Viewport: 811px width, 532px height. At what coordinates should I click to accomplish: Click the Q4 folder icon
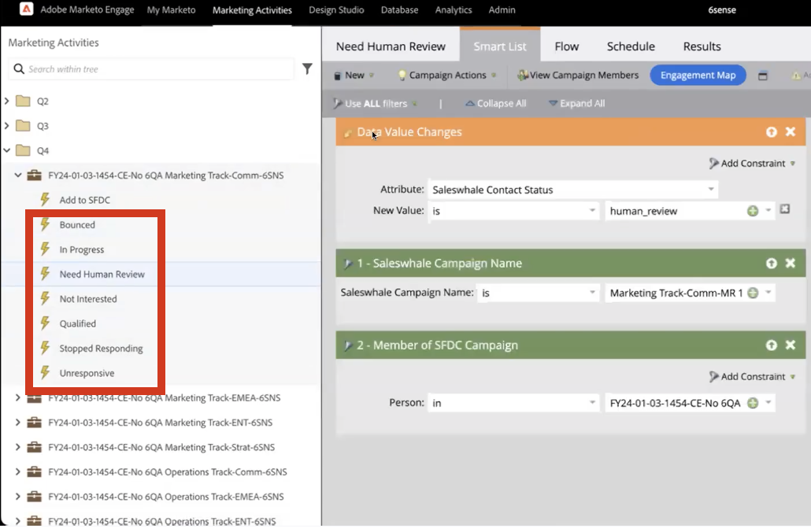click(x=23, y=150)
